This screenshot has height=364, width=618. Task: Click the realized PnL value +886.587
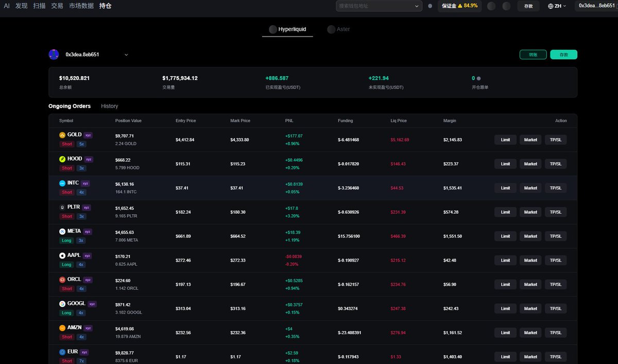click(x=277, y=78)
